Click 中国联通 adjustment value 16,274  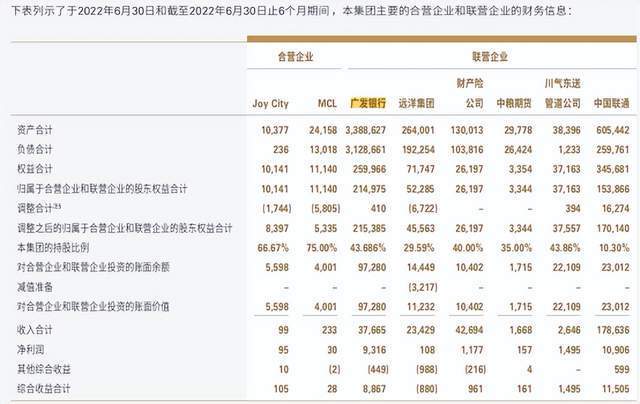point(616,209)
